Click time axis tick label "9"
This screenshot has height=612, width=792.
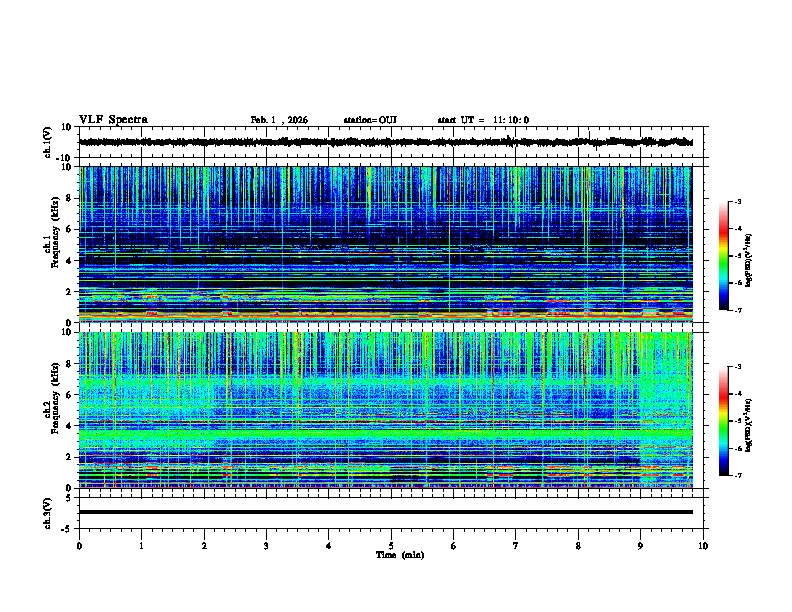pos(640,546)
